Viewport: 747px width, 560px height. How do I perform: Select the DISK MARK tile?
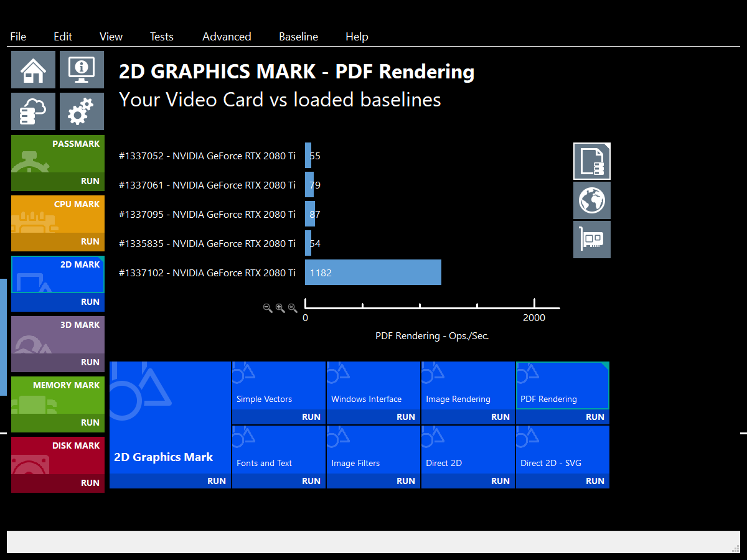click(58, 455)
